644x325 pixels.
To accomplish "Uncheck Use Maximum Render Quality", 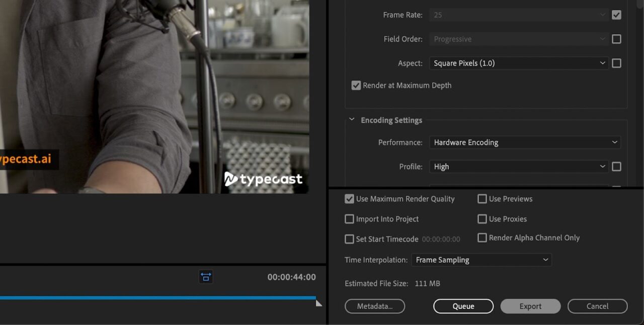I will tap(349, 199).
